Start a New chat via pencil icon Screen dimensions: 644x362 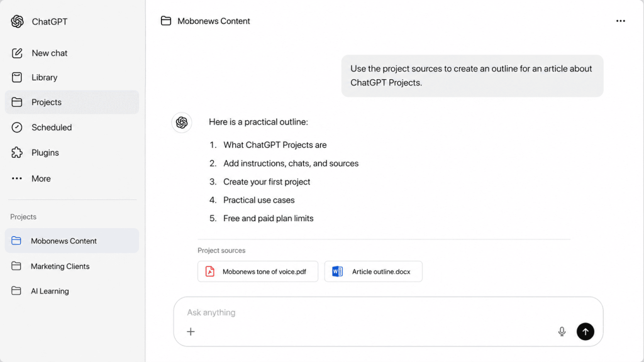tap(17, 53)
